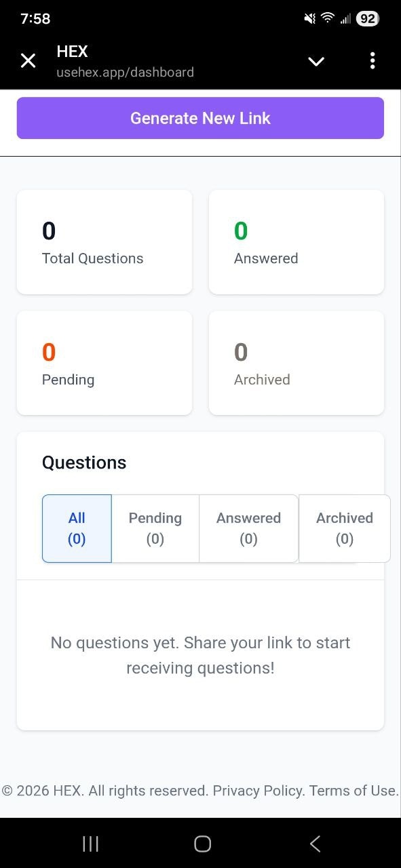Tap the Pending stat card
The width and height of the screenshot is (401, 868).
point(104,362)
